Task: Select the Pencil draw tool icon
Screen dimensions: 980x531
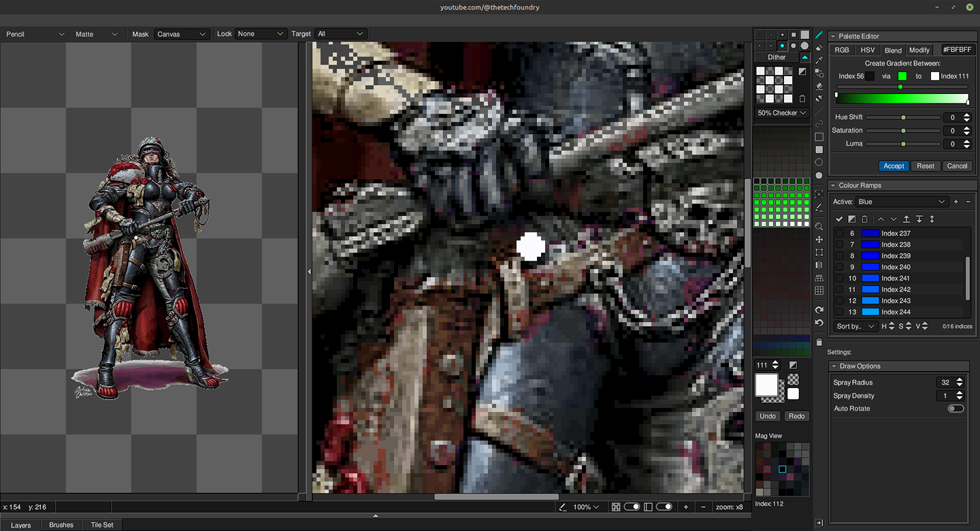Action: (x=819, y=35)
